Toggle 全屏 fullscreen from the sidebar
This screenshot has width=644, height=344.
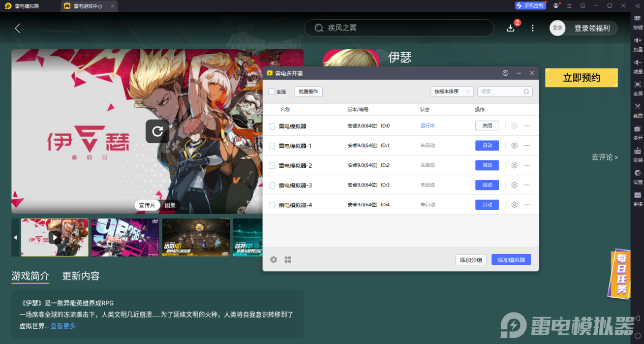[x=637, y=87]
